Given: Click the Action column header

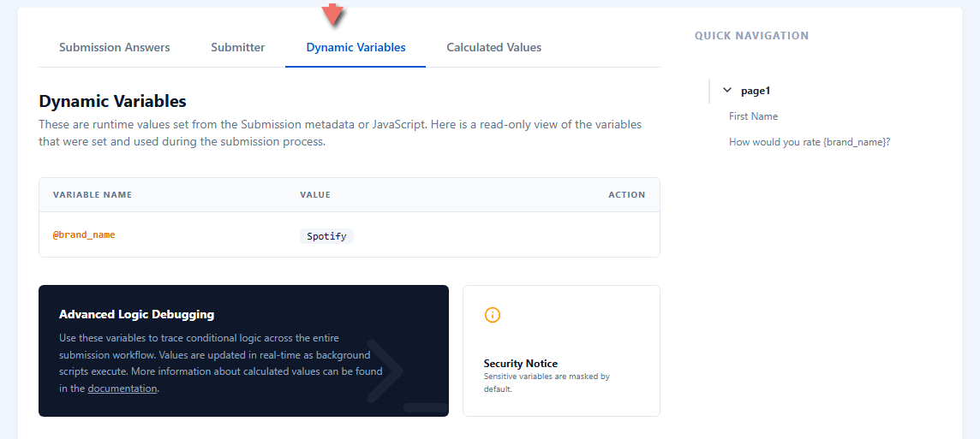Looking at the screenshot, I should click(x=627, y=195).
